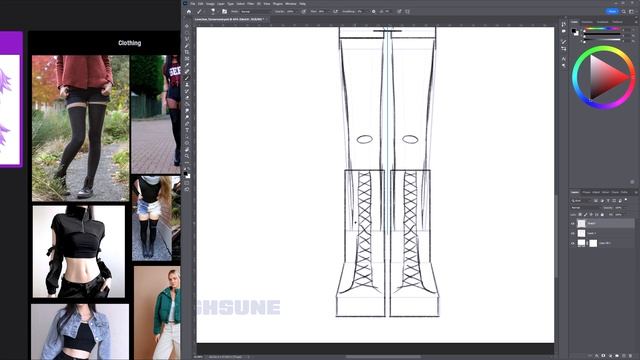
Task: Select the Pen tool
Action: (x=187, y=124)
